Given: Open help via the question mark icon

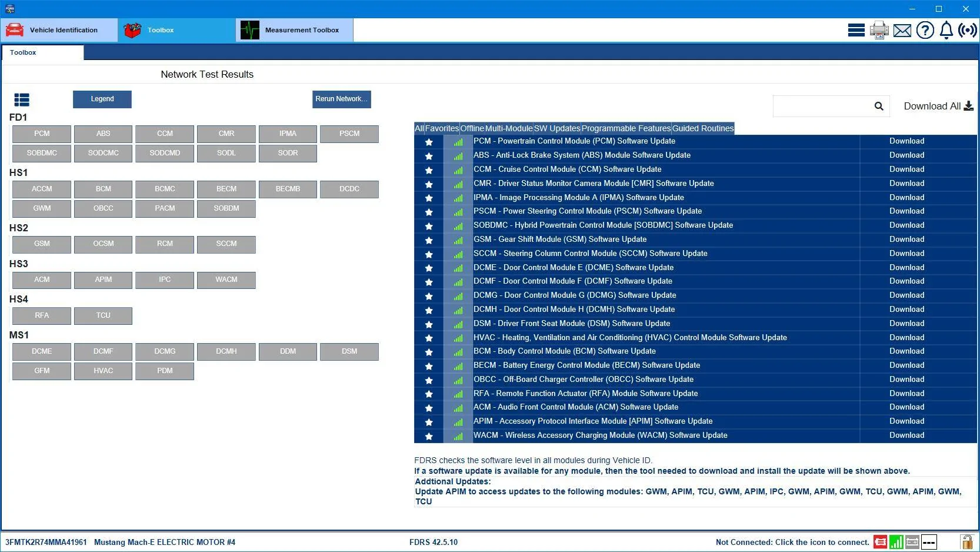Looking at the screenshot, I should 925,30.
